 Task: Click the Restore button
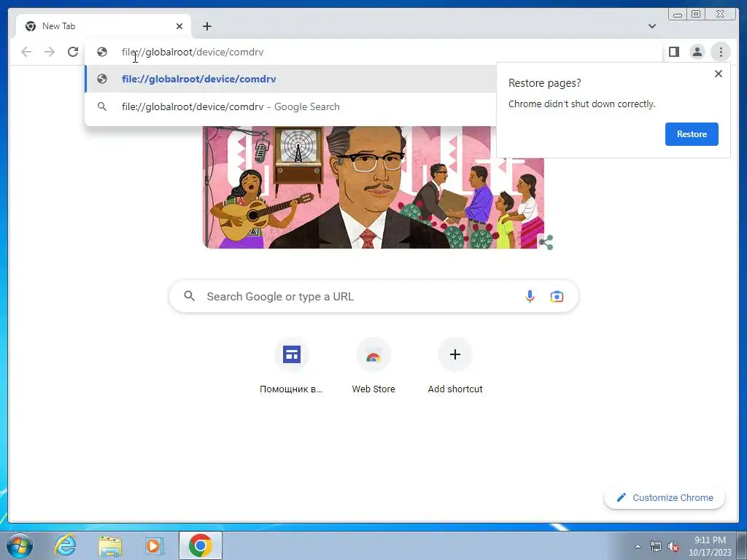692,134
